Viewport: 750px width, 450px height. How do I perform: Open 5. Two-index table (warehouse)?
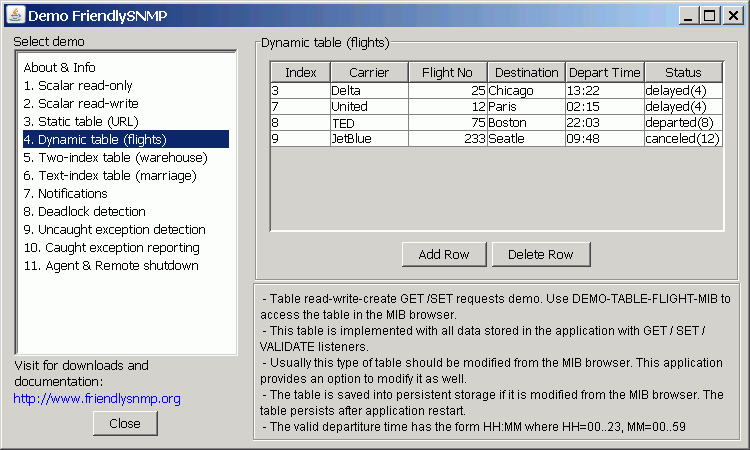click(x=126, y=157)
